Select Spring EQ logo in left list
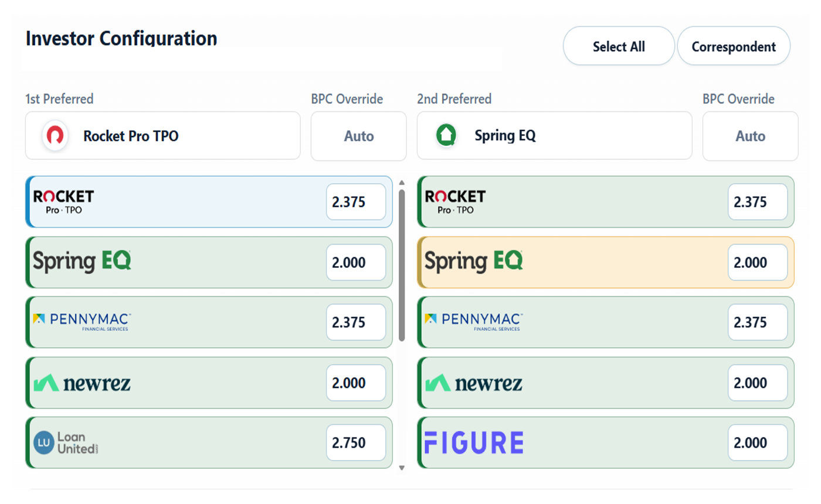The height and width of the screenshot is (504, 821). (x=82, y=261)
